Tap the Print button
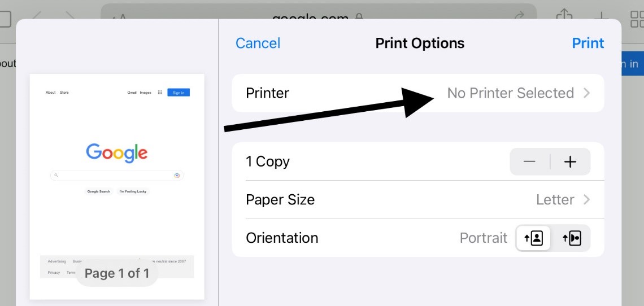The height and width of the screenshot is (306, 644). pyautogui.click(x=588, y=43)
